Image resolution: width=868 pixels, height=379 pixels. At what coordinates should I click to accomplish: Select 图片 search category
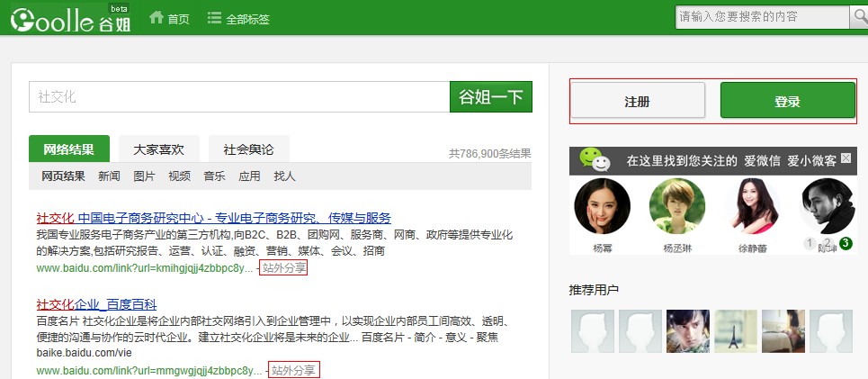144,176
